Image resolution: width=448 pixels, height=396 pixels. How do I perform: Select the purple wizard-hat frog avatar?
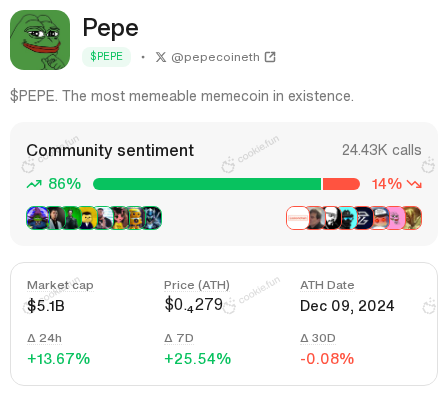(x=37, y=218)
